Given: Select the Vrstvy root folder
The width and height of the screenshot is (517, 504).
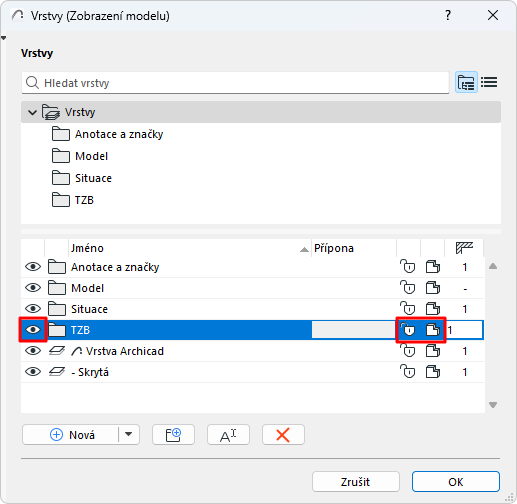Looking at the screenshot, I should click(x=261, y=112).
